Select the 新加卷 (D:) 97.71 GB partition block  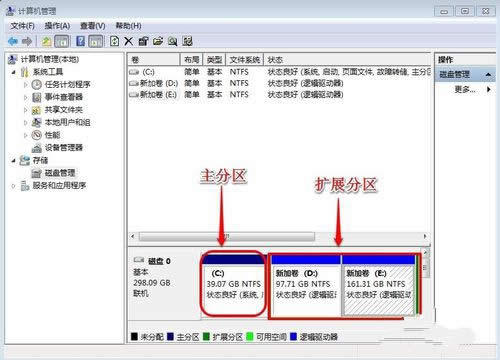[306, 286]
